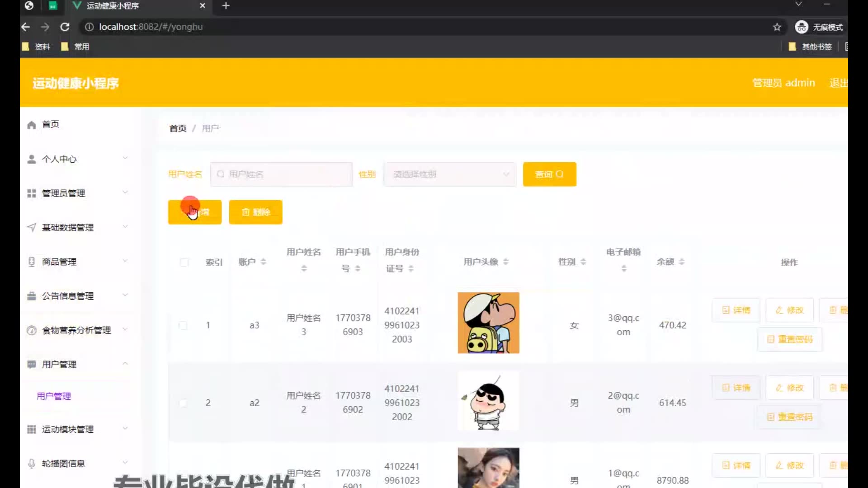
Task: Click the site info icon in address bar
Action: click(90, 27)
